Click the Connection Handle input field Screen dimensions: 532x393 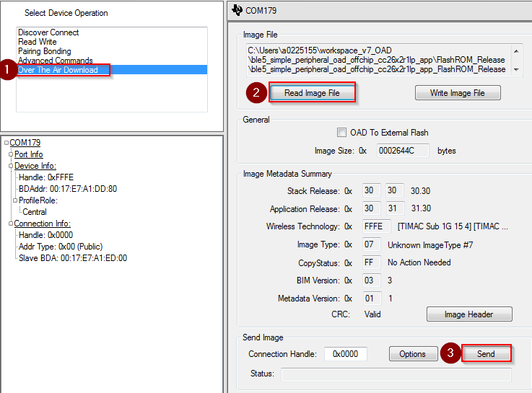tap(346, 354)
